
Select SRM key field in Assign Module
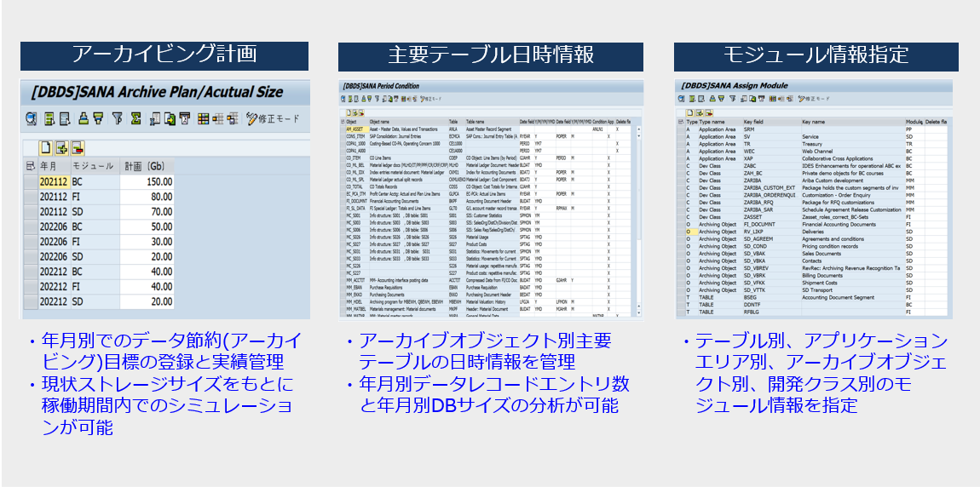coord(772,129)
